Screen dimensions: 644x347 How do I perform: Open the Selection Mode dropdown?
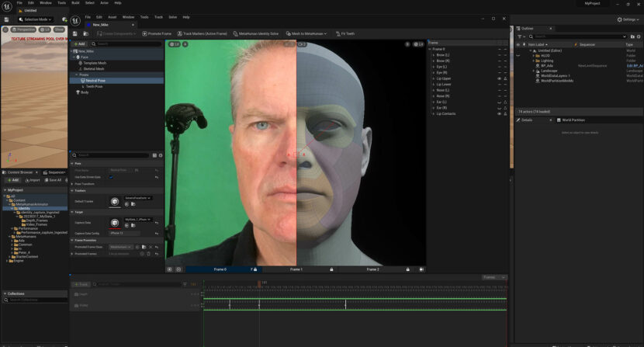(x=36, y=19)
